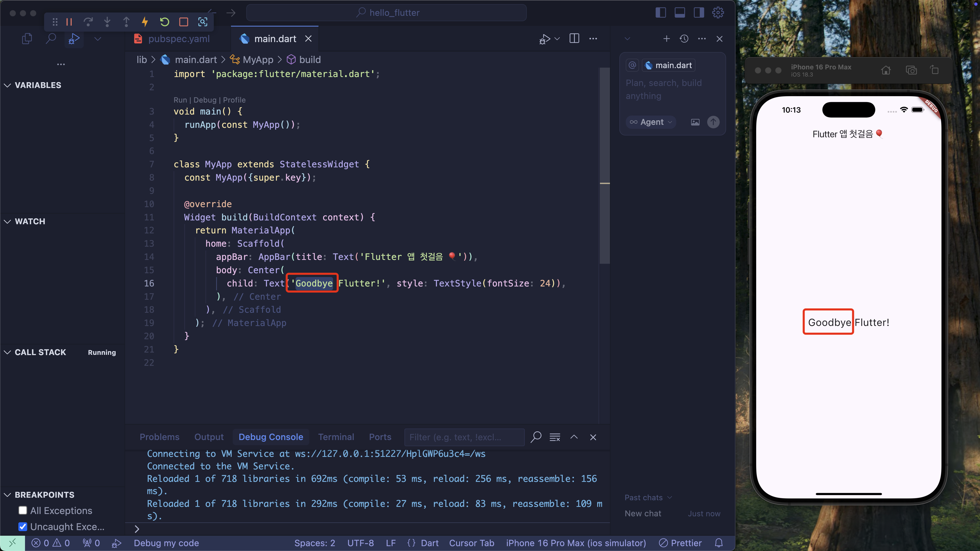Screen dimensions: 980x551
Task: Toggle the bottom panel layout icon
Action: 679,12
